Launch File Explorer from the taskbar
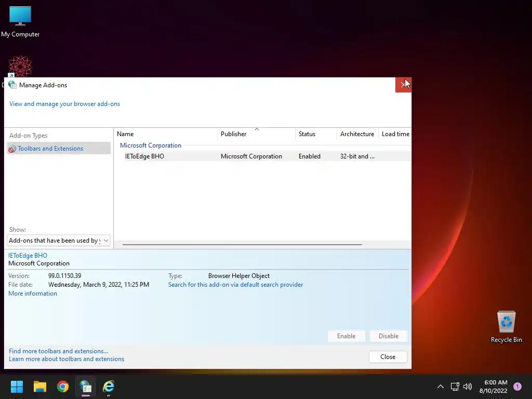 tap(39, 387)
